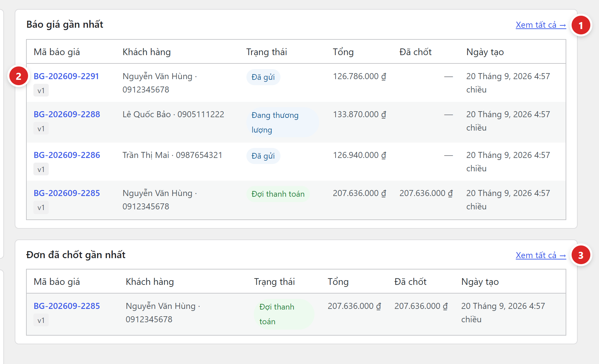Image resolution: width=599 pixels, height=364 pixels.
Task: Click red annotation marker number 1
Action: tap(581, 25)
